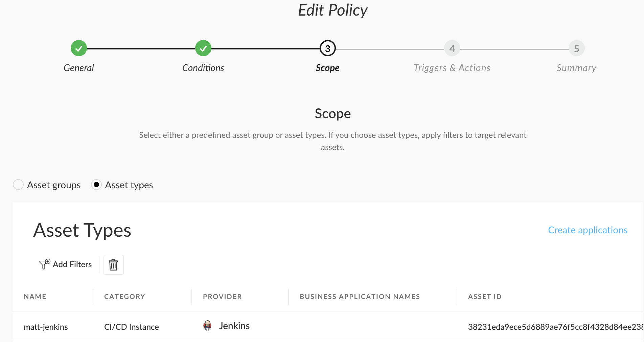Image resolution: width=644 pixels, height=342 pixels.
Task: Click the step 3 Scope circle
Action: pos(327,48)
